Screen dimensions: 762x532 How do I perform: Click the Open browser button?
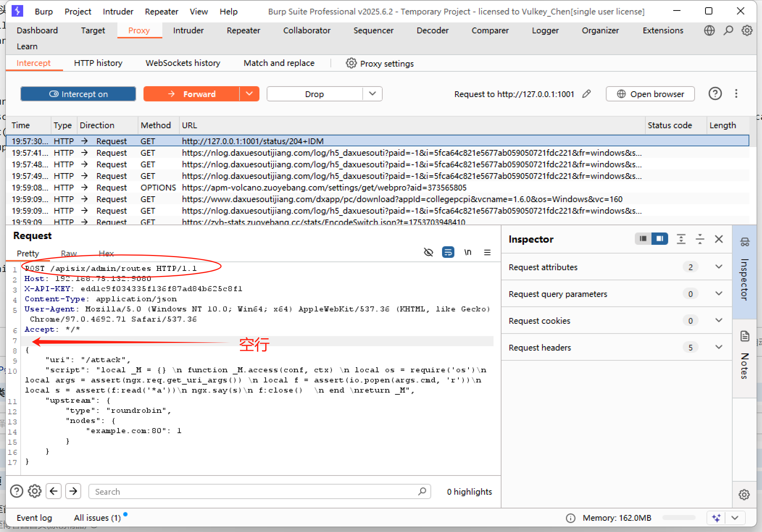pos(650,94)
